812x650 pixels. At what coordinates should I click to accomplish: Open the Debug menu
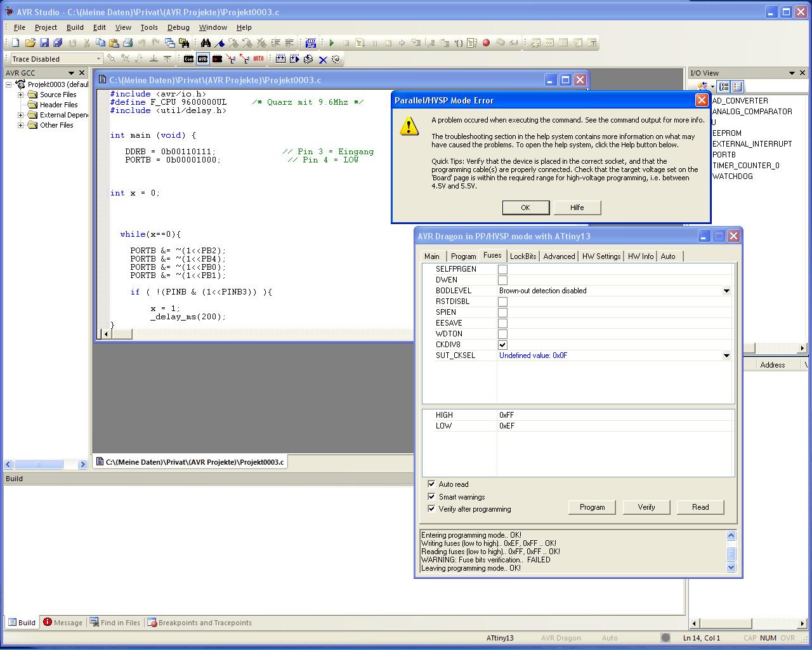click(178, 27)
